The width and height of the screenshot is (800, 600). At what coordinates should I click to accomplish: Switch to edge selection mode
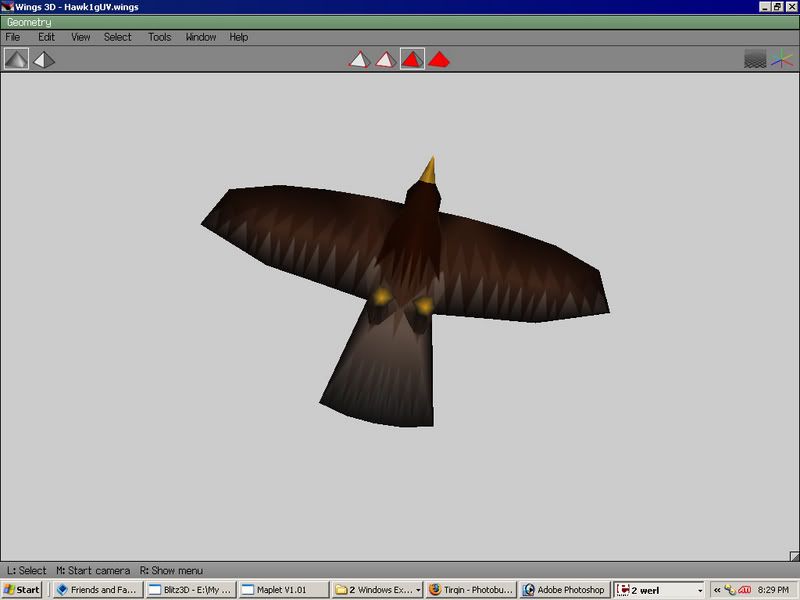coord(386,59)
